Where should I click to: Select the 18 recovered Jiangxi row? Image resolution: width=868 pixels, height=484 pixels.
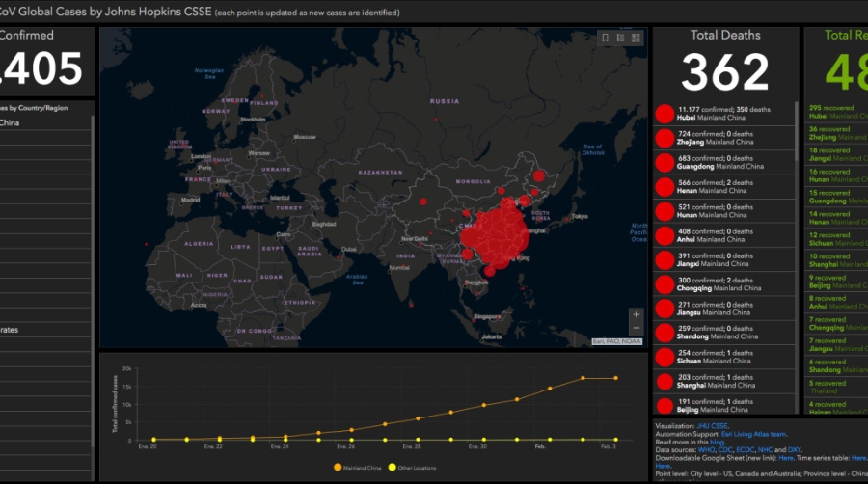tap(836, 154)
